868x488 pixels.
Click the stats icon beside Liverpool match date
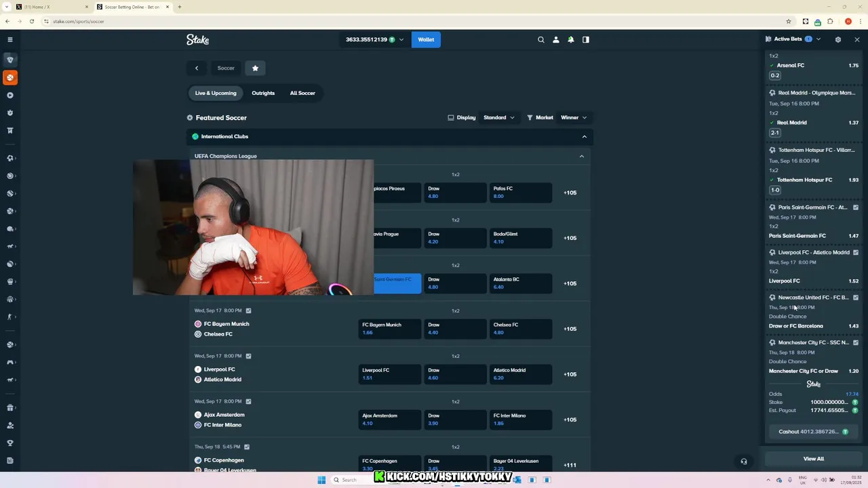(248, 356)
